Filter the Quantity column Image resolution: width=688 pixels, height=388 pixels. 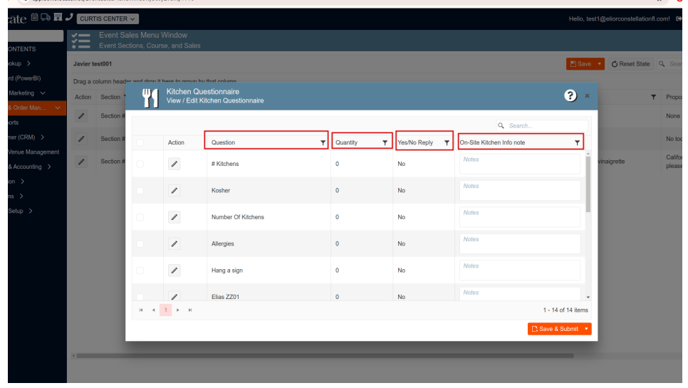(385, 143)
